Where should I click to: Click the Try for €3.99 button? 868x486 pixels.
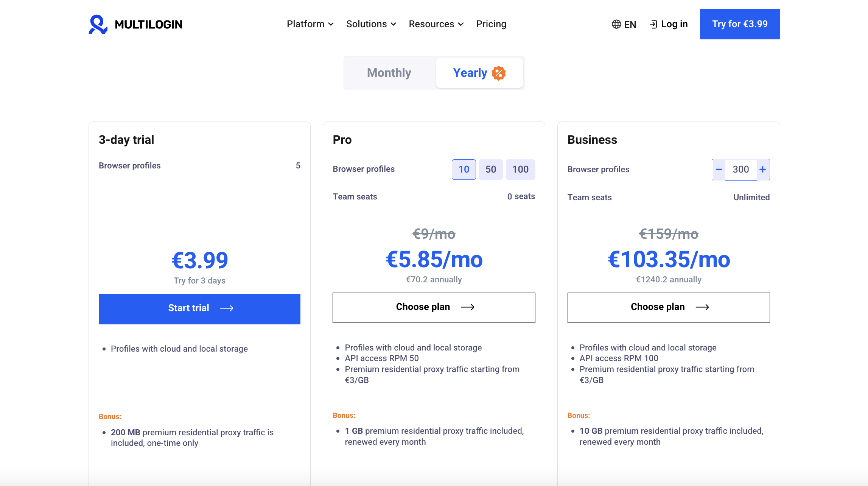click(740, 24)
